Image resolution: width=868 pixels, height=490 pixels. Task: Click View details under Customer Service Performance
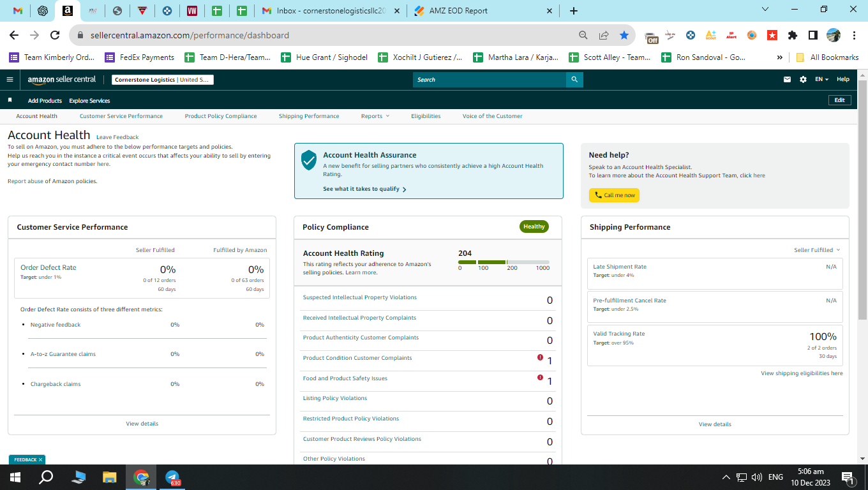142,424
